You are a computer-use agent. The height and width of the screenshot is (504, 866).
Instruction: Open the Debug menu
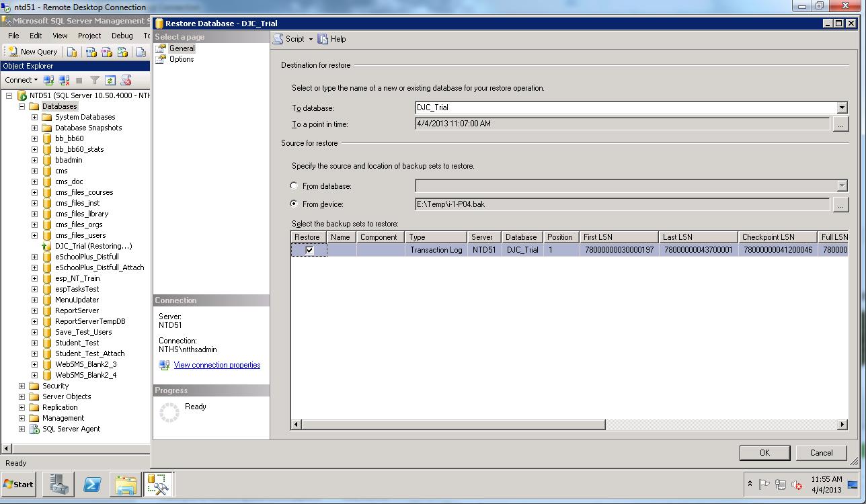(122, 36)
